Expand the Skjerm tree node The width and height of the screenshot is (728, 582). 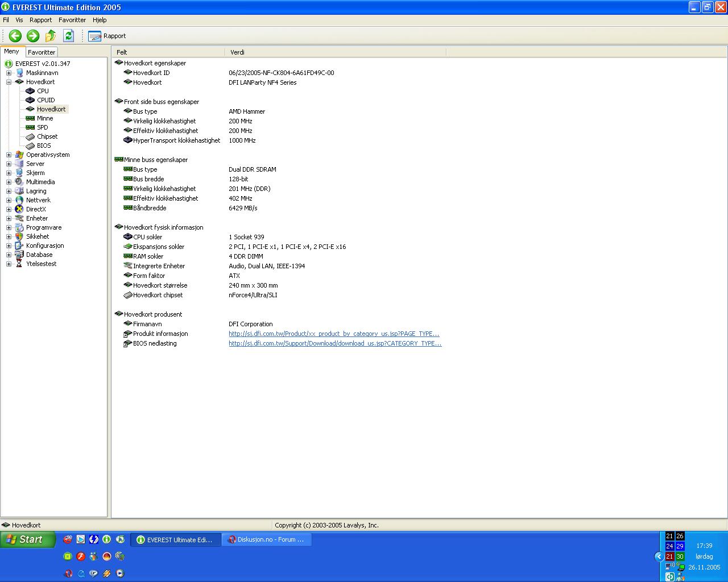(9, 173)
